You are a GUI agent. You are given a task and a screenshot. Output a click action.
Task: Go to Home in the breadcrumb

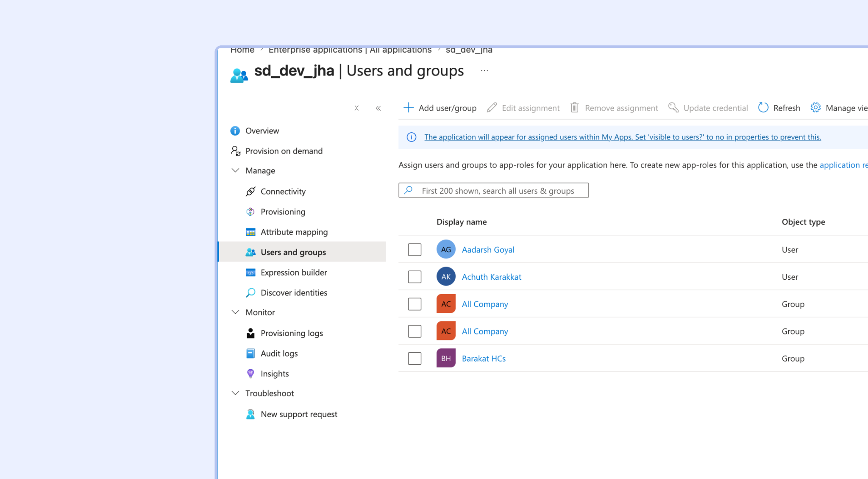[242, 50]
